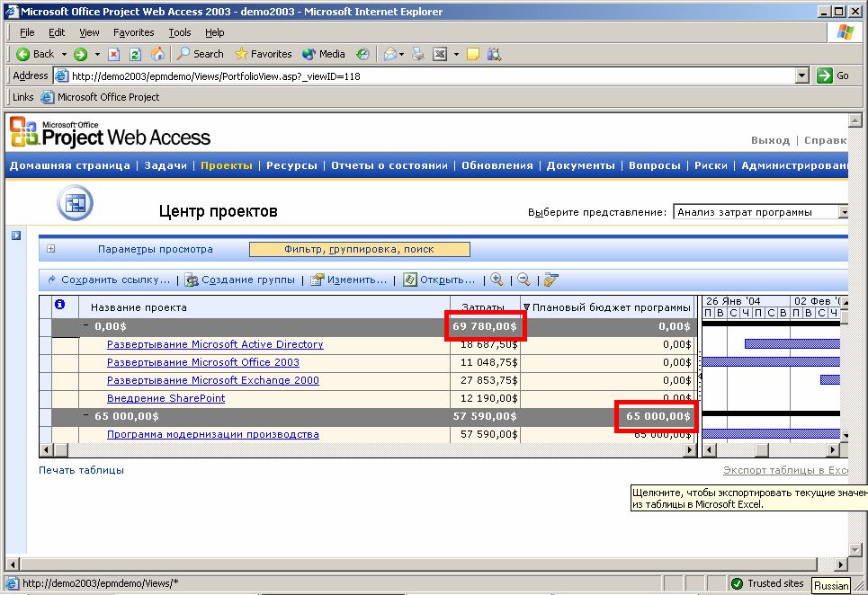Open the Favorites menu in menu bar
The width and height of the screenshot is (868, 595).
tap(133, 32)
